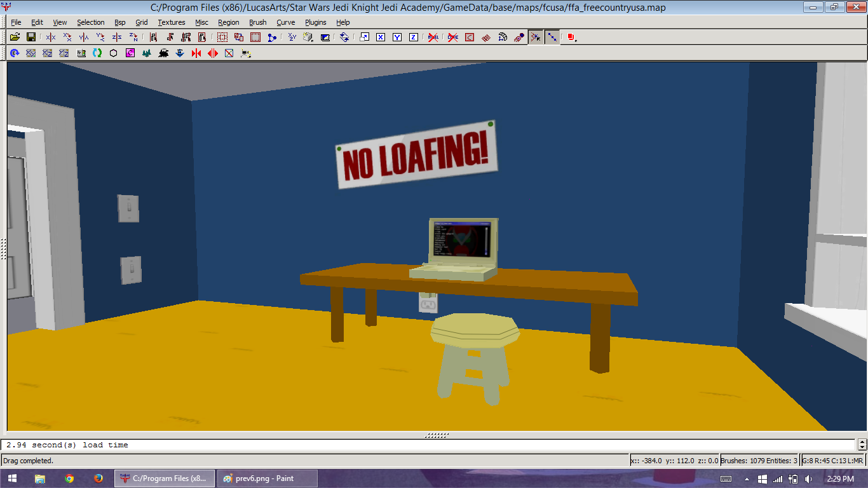The height and width of the screenshot is (488, 868).
Task: Click the XY view change icon
Action: pyautogui.click(x=292, y=37)
